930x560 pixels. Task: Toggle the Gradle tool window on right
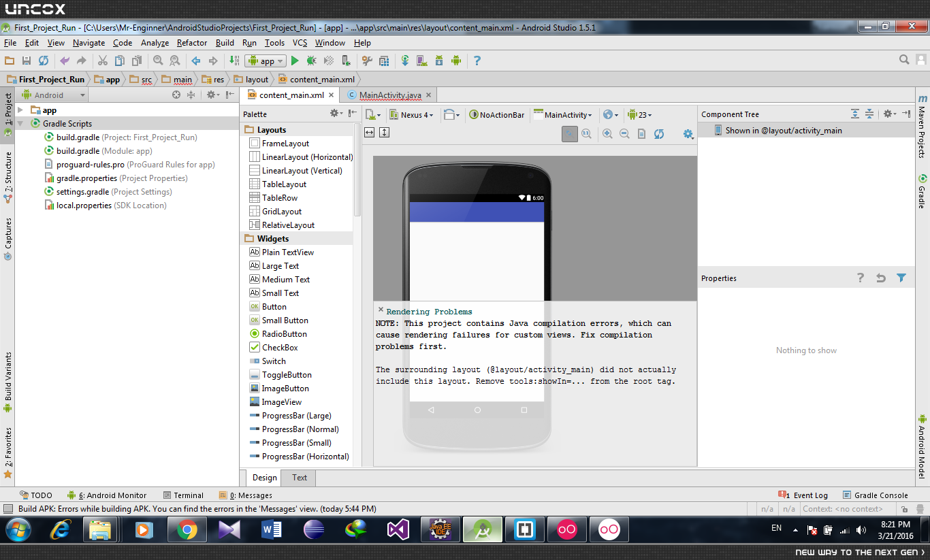922,192
